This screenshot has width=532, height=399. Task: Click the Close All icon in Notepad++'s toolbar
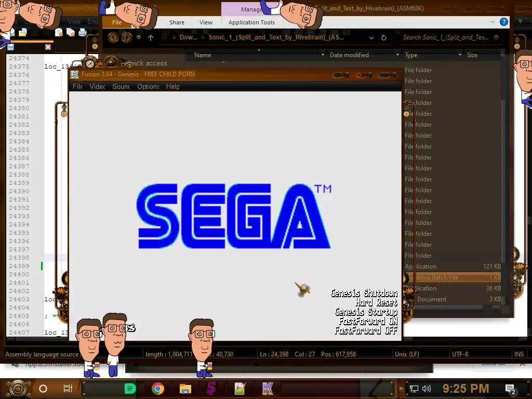coord(71,33)
